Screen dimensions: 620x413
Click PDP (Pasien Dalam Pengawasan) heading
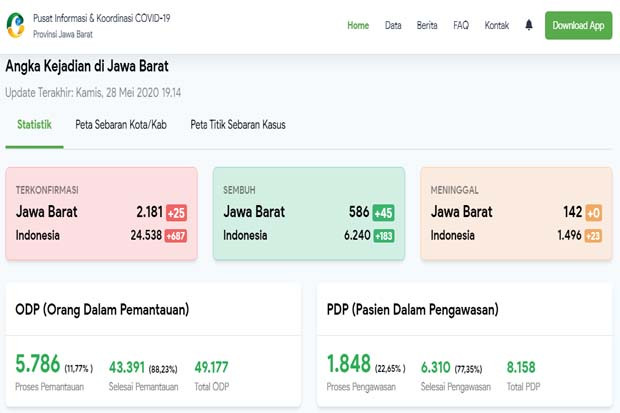[x=412, y=309]
